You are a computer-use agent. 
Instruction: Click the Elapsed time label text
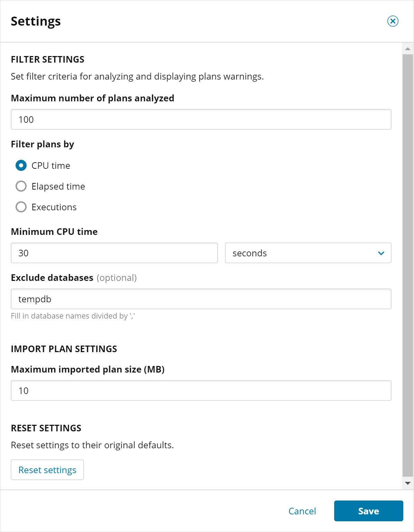[58, 186]
